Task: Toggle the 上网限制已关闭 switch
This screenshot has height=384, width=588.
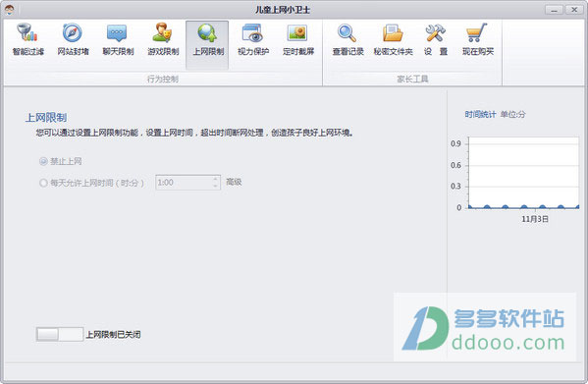Action: point(59,334)
